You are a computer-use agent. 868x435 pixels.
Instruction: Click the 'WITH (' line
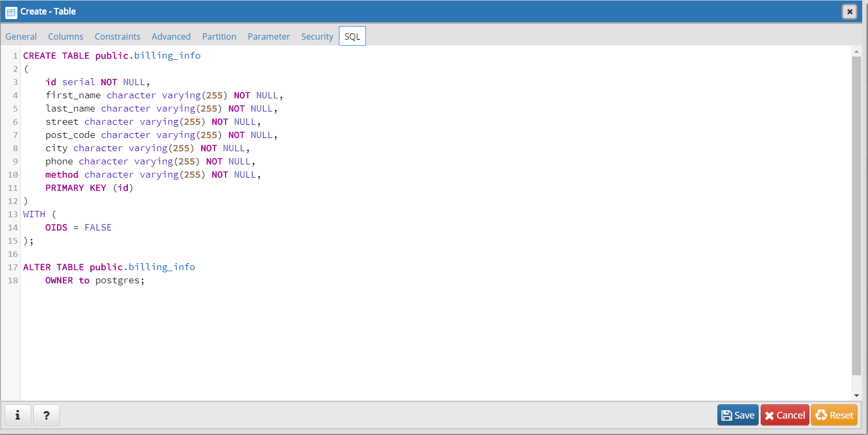pyautogui.click(x=40, y=214)
